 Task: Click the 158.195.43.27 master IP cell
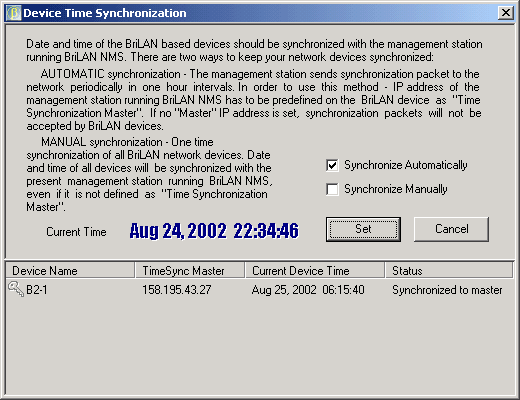tap(177, 290)
